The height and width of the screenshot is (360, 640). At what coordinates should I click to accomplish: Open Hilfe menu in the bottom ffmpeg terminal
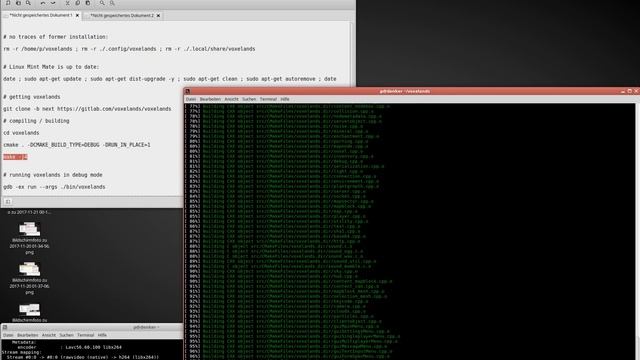coord(102,335)
